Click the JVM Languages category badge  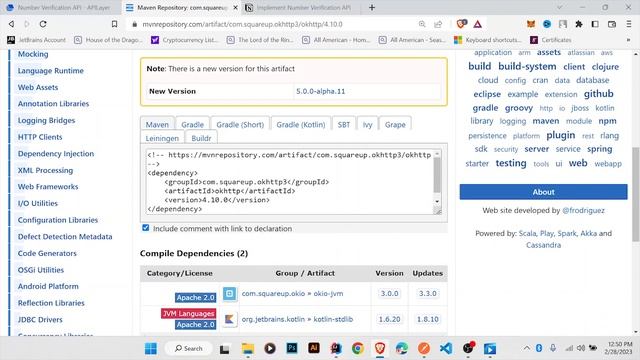pos(188,313)
